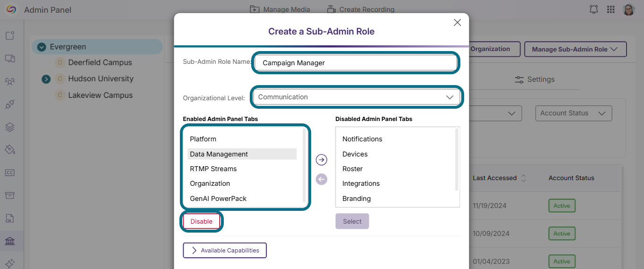Click the app logo in the top-left corner
Image resolution: width=644 pixels, height=269 pixels.
11,9
